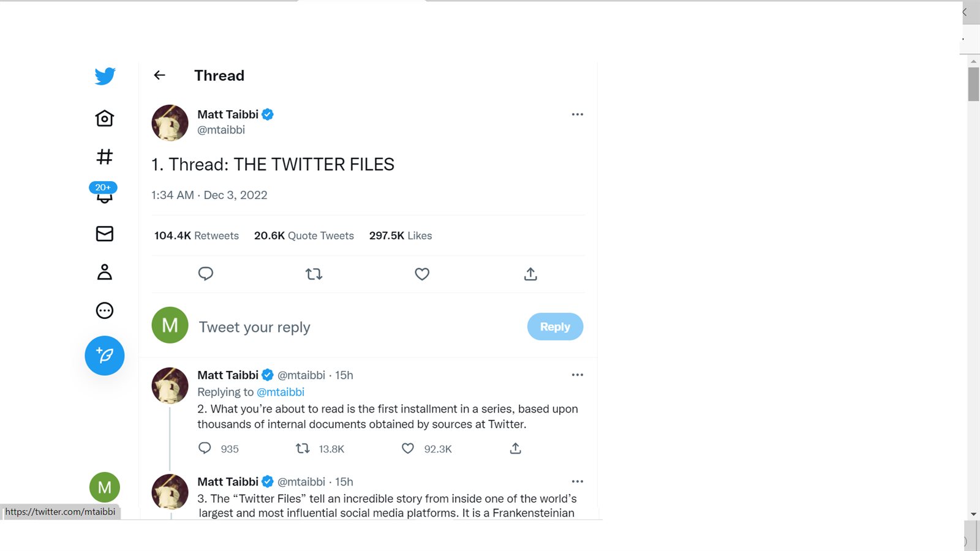This screenshot has width=980, height=551.
Task: Like the second tweet with 92.3K likes
Action: [x=408, y=449]
